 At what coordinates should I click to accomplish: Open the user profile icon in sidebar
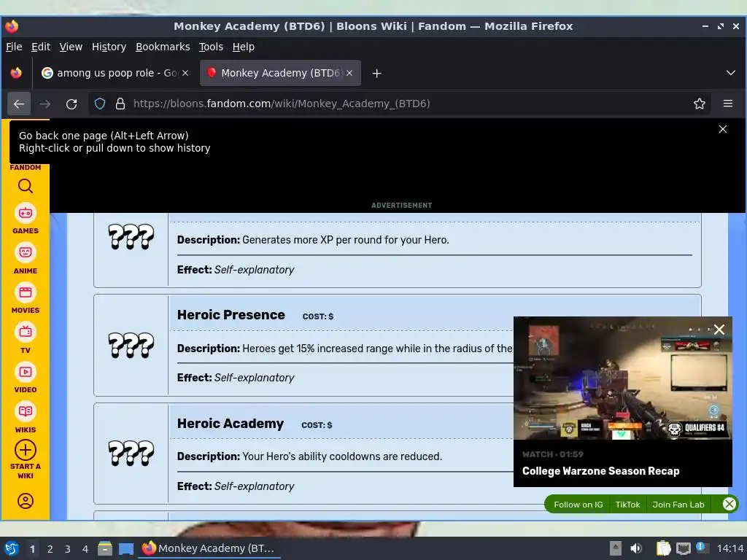point(26,501)
